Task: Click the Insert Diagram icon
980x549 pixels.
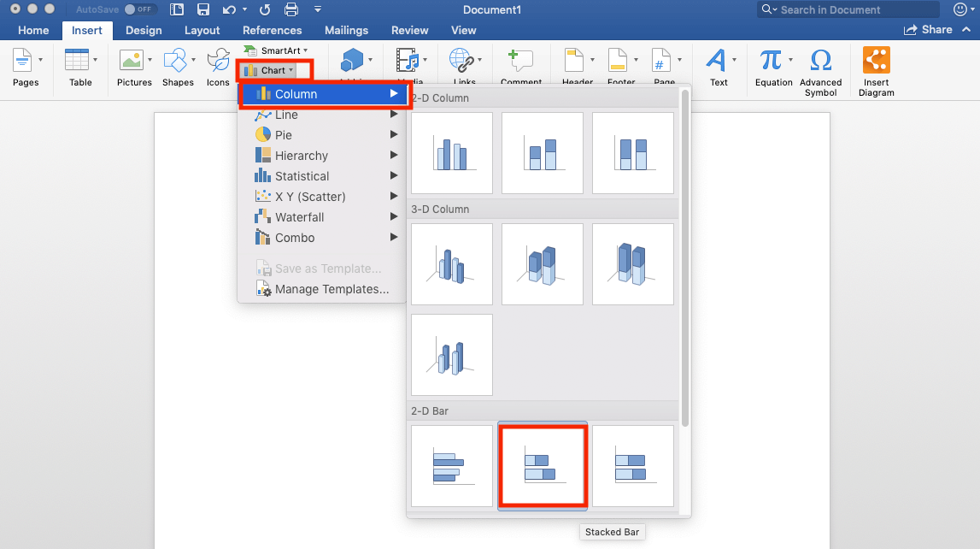Action: point(877,60)
